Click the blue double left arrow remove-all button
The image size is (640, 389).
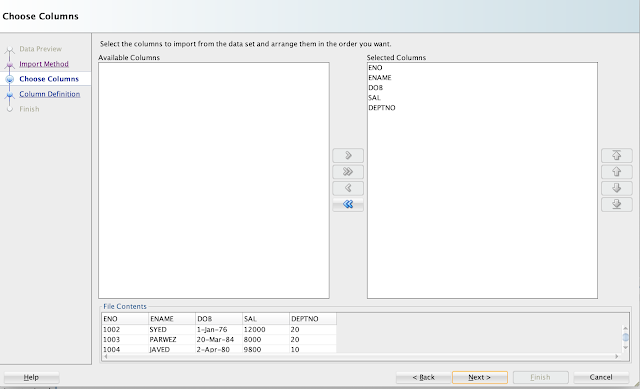[348, 205]
